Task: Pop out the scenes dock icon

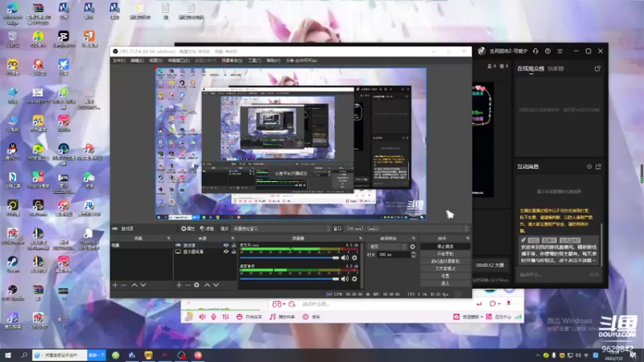Action: [x=168, y=238]
